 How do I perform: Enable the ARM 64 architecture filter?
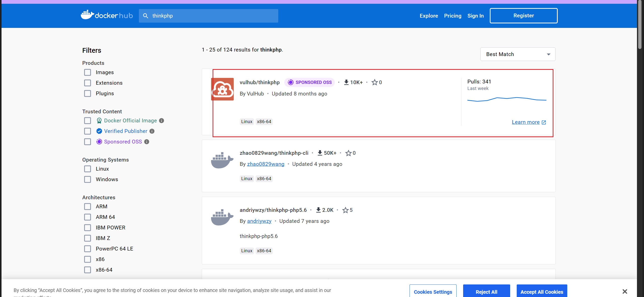87,217
